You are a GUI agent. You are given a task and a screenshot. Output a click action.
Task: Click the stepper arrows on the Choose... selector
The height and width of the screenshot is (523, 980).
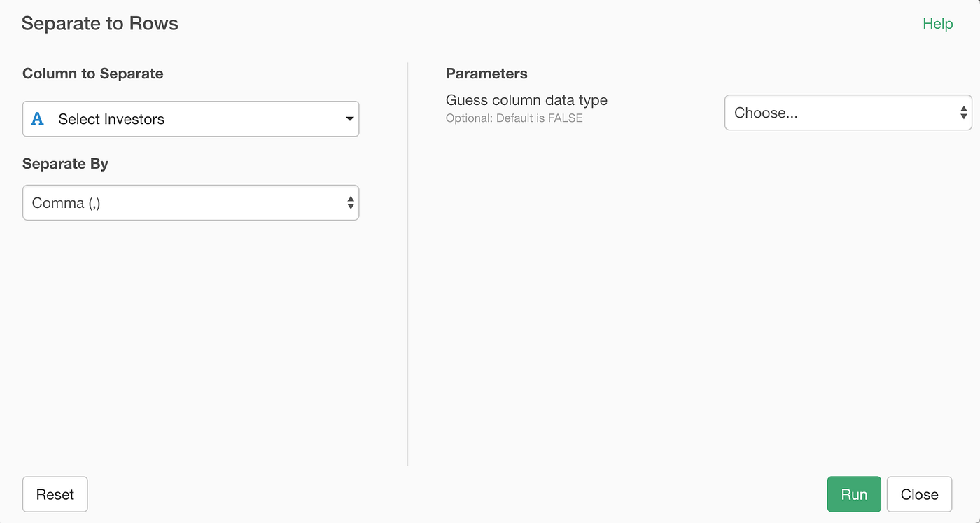point(964,112)
